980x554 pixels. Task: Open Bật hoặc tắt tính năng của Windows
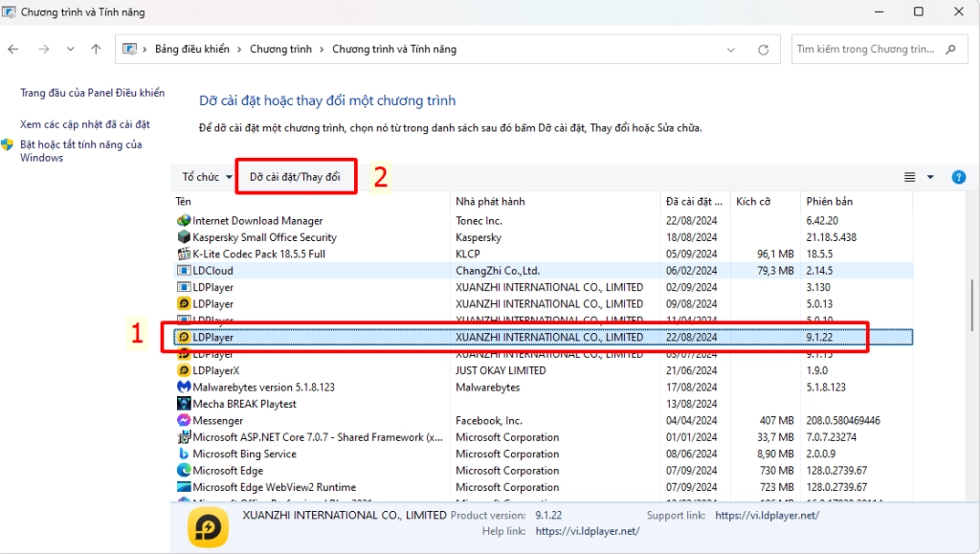point(81,151)
